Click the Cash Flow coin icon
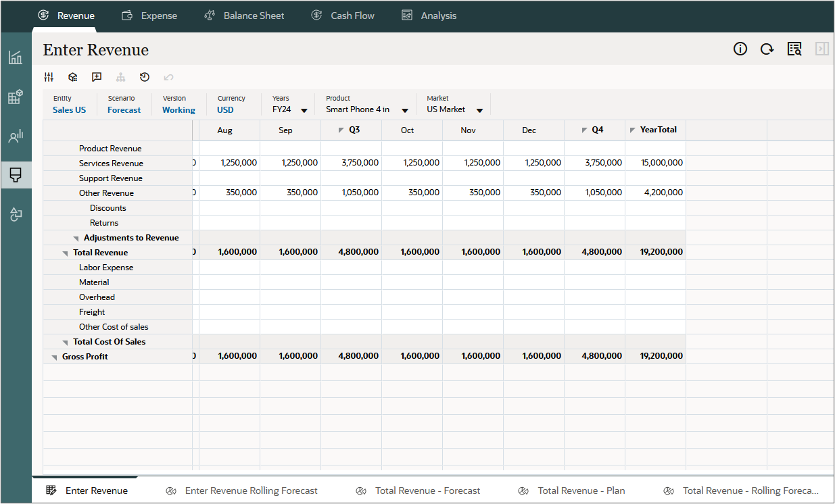This screenshot has height=504, width=835. 316,16
